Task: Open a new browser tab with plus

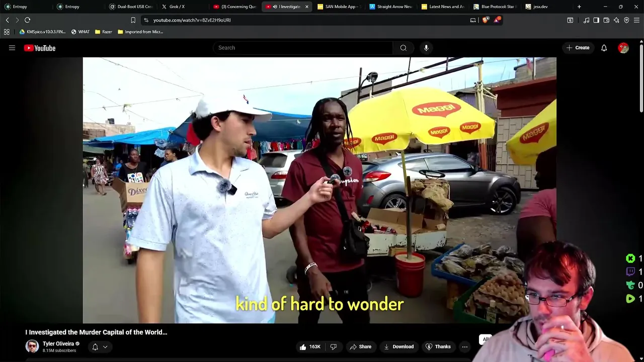Action: point(579,7)
